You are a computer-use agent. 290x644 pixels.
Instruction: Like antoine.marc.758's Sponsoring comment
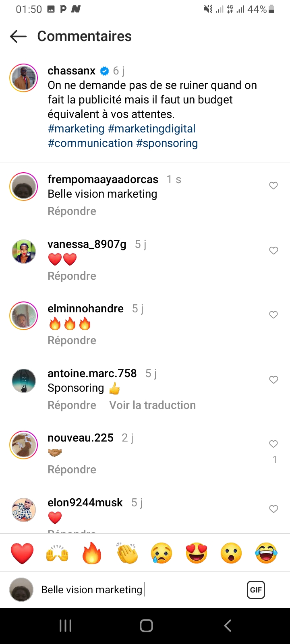click(273, 380)
